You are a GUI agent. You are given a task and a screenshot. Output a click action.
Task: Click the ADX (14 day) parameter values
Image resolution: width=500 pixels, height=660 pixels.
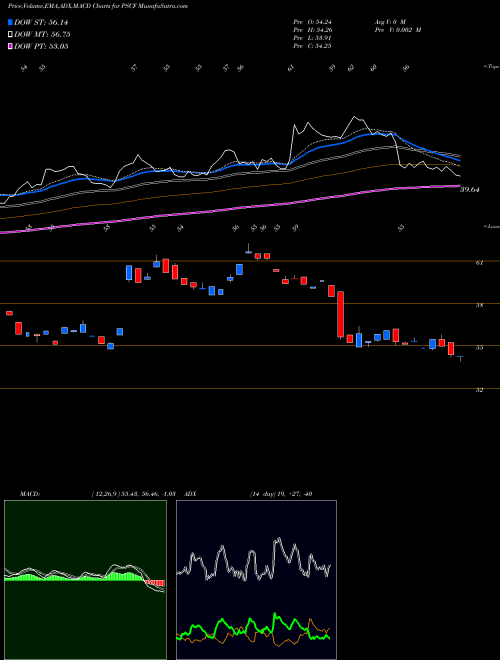pos(281,494)
